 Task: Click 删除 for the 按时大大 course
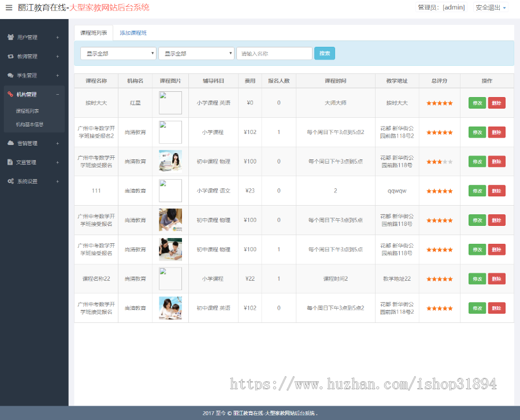[496, 103]
